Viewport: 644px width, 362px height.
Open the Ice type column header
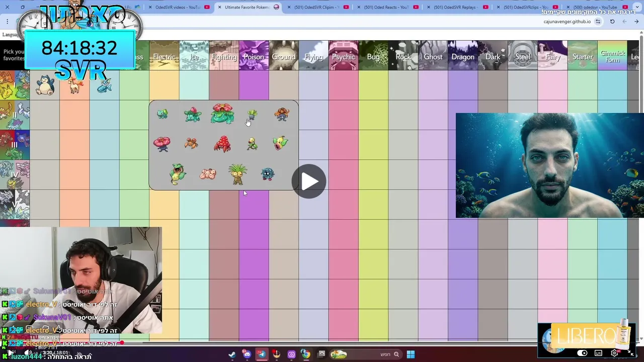[x=194, y=55]
